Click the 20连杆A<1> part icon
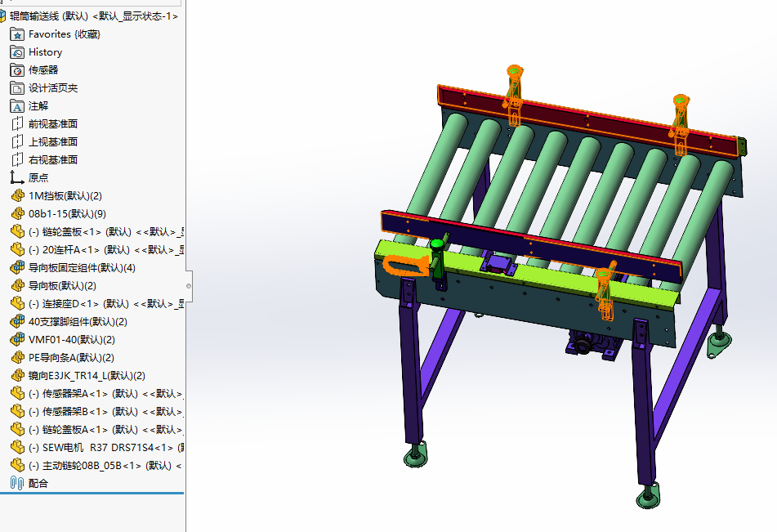 pos(17,249)
